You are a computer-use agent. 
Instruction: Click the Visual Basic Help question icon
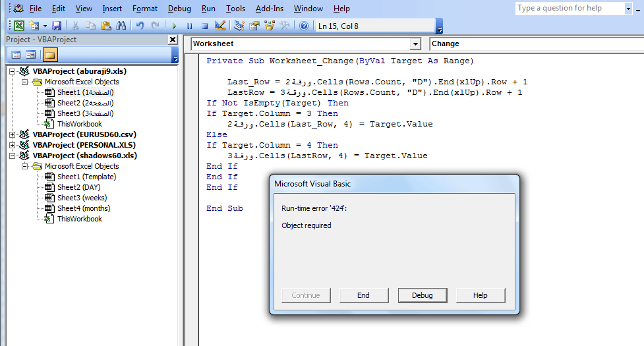pyautogui.click(x=303, y=26)
